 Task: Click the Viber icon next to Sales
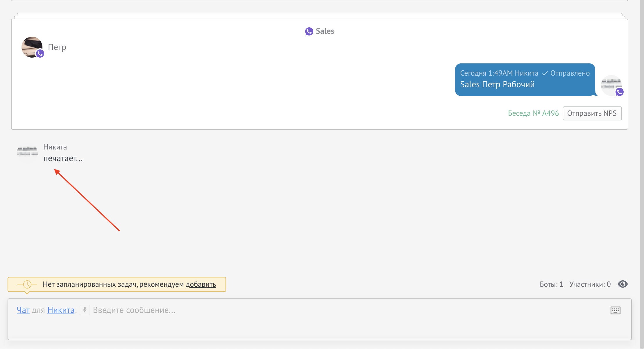coord(309,31)
